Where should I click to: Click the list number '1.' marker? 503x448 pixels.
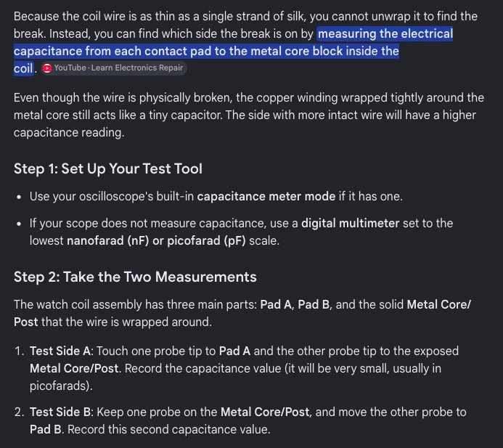pyautogui.click(x=20, y=351)
